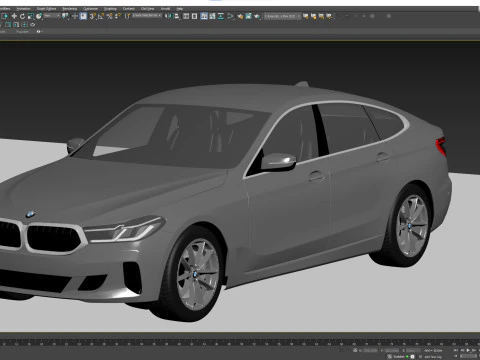Open the Animation menu
Image resolution: width=480 pixels, height=360 pixels.
point(23,9)
